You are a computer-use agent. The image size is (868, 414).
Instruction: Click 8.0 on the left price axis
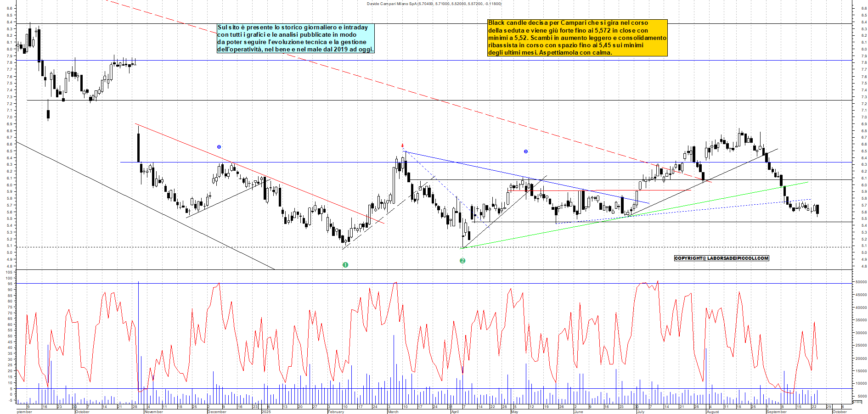[x=9, y=49]
